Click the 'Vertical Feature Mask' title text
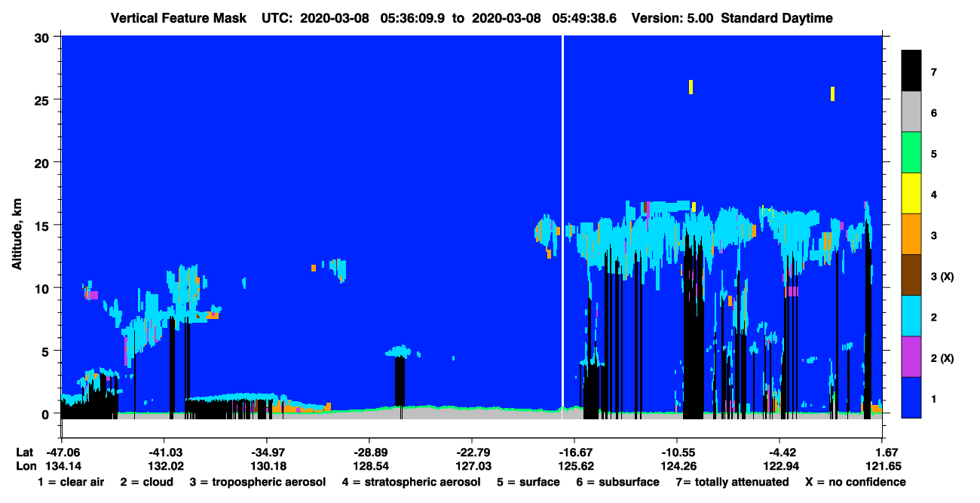Viewport: 980px width, 503px height. 178,18
